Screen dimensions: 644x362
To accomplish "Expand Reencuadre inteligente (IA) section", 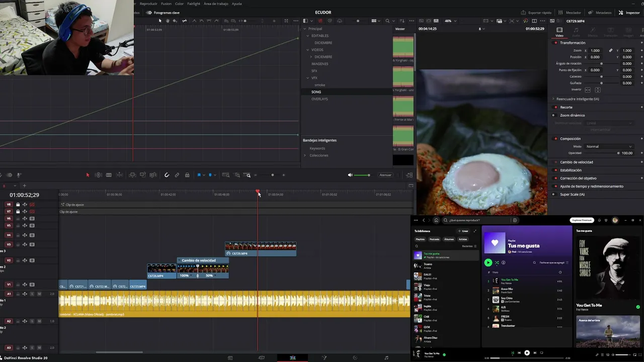I will [x=553, y=99].
